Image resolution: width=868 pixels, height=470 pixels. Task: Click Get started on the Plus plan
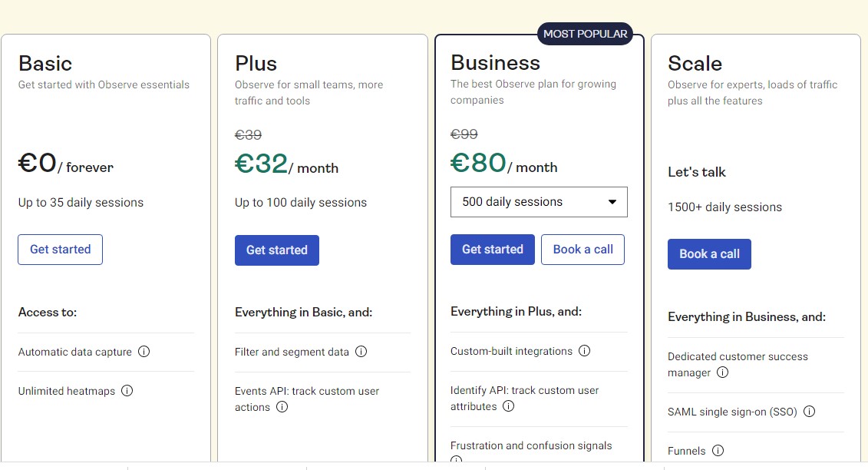(277, 250)
